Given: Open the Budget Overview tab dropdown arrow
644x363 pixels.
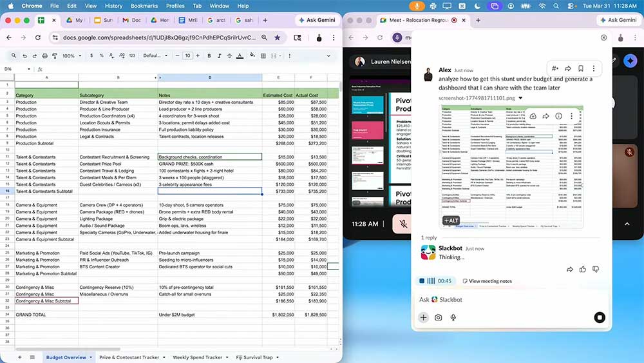Looking at the screenshot, I should coord(91,357).
